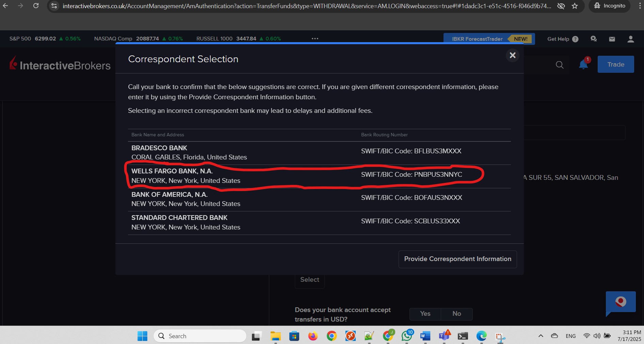
Task: Open the IBKR ForecastTrader banner
Action: (x=489, y=39)
